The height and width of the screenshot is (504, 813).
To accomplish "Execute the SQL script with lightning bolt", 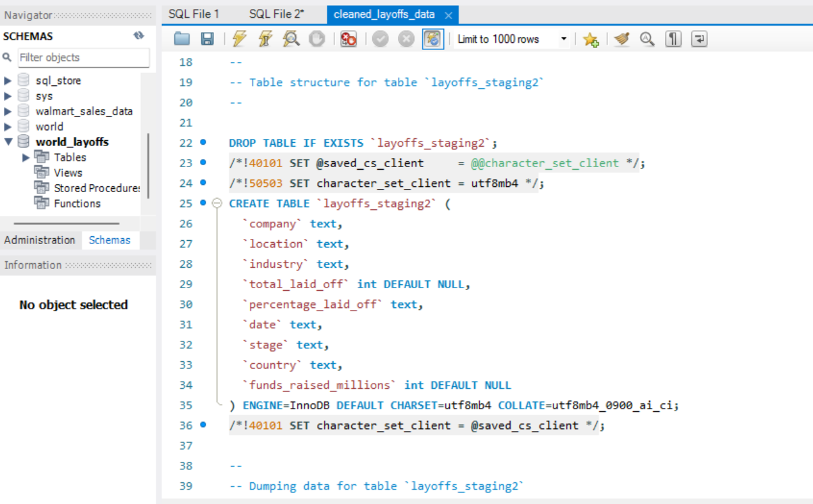I will click(239, 39).
